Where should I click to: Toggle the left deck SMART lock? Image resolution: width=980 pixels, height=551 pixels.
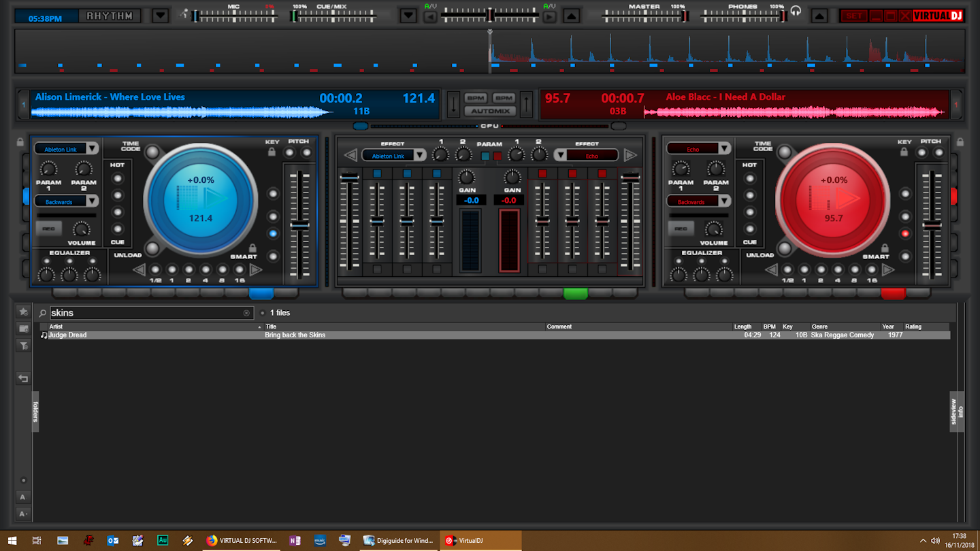click(252, 248)
